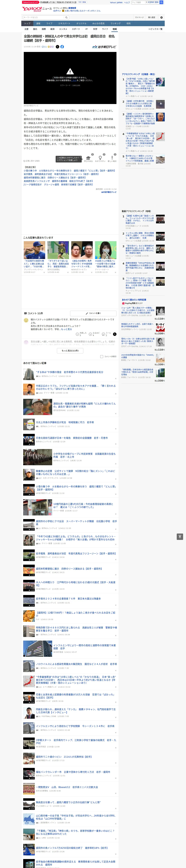Click the search magnifier button beside keyword box

click(x=66, y=17)
